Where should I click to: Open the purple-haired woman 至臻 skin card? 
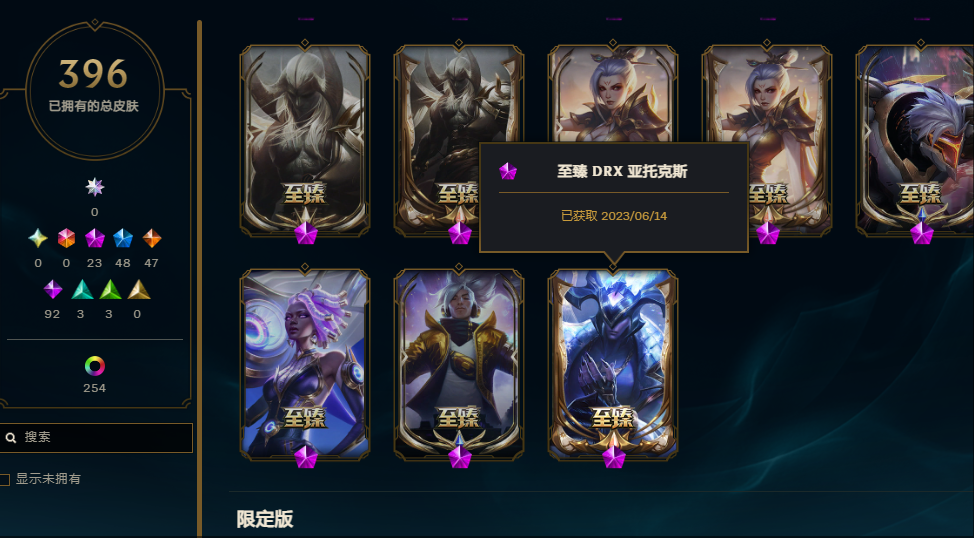(x=305, y=365)
